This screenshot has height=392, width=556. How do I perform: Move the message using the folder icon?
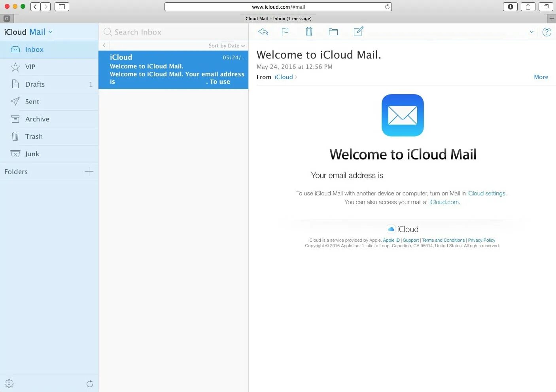(333, 32)
